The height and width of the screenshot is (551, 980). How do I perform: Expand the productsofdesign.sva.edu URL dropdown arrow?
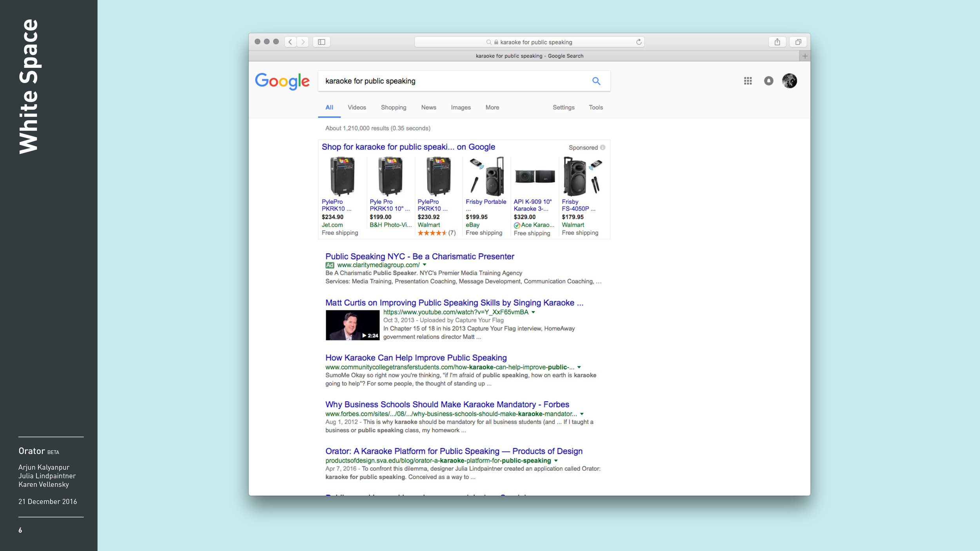555,461
